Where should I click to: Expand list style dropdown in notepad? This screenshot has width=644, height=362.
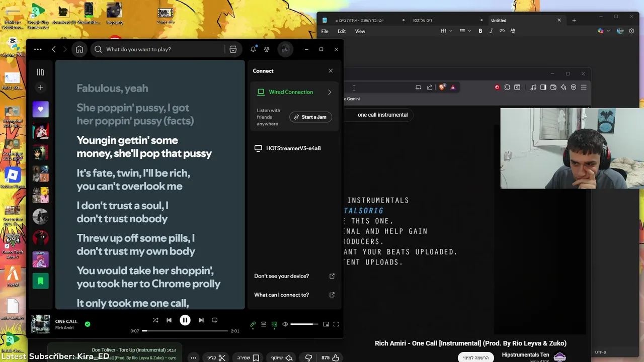[x=465, y=31]
